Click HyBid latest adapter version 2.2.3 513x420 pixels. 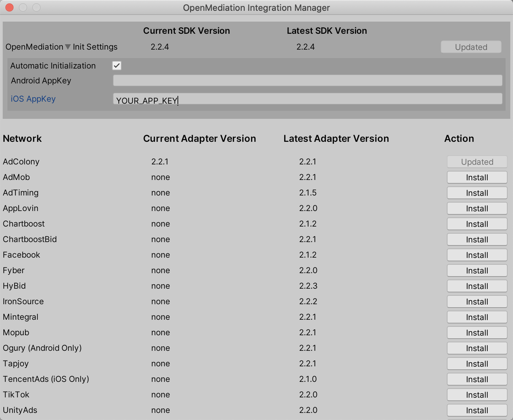click(308, 286)
